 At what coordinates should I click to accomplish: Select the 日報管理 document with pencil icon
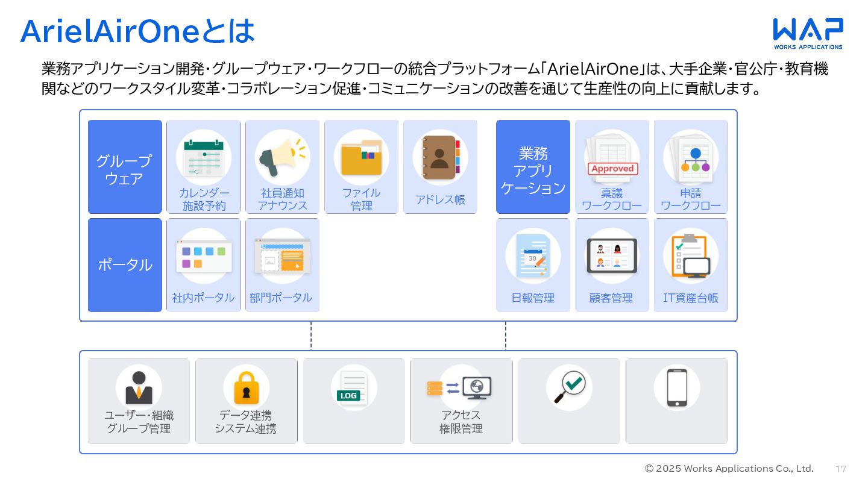click(533, 256)
